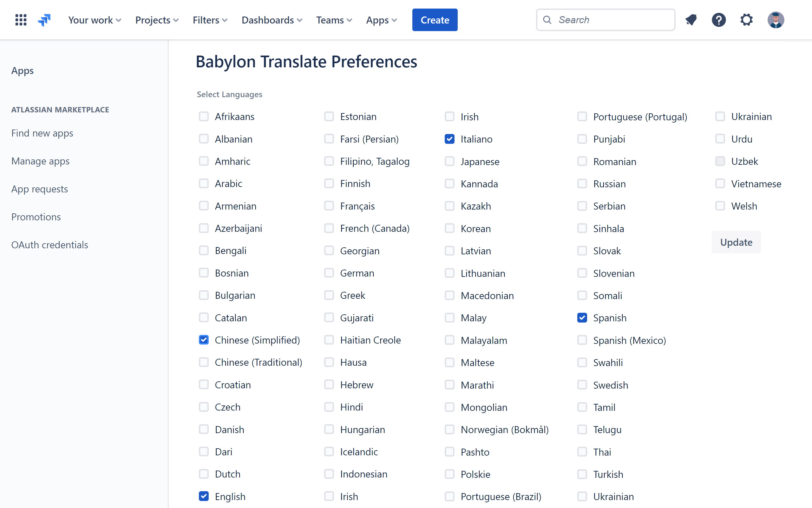Focus the Search input field
This screenshot has height=508, width=812.
click(x=606, y=20)
